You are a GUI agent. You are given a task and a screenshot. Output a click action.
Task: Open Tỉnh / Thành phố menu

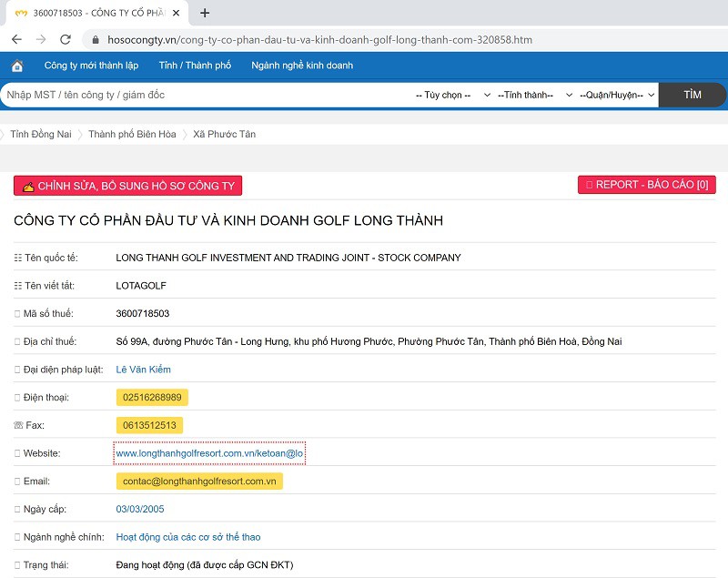tap(195, 66)
